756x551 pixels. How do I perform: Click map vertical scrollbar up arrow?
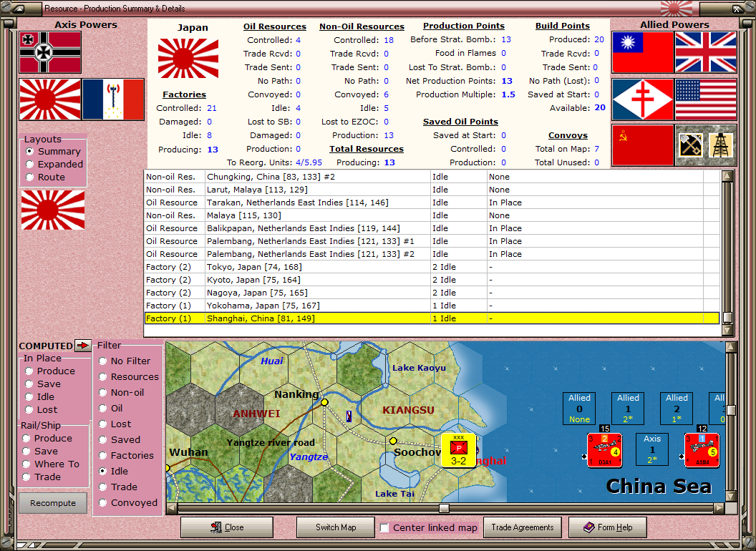(x=731, y=346)
